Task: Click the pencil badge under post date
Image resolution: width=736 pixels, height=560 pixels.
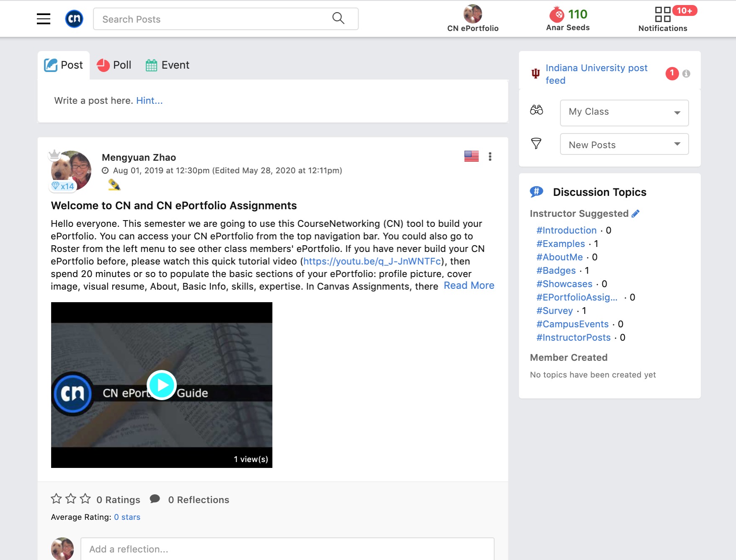Action: (114, 185)
